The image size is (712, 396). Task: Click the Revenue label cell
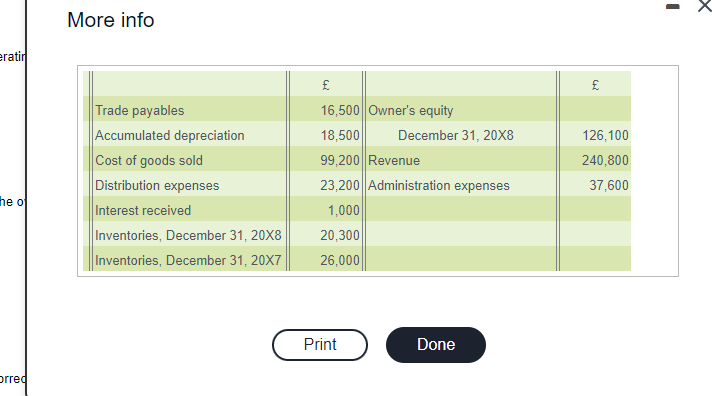pos(394,160)
